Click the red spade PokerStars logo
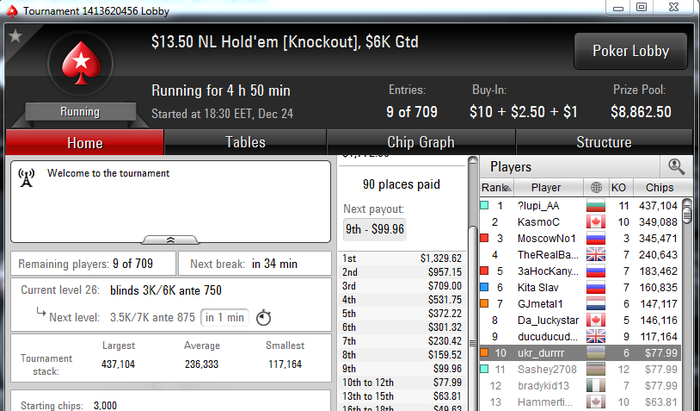Screen dimensions: 700x411 [81, 63]
